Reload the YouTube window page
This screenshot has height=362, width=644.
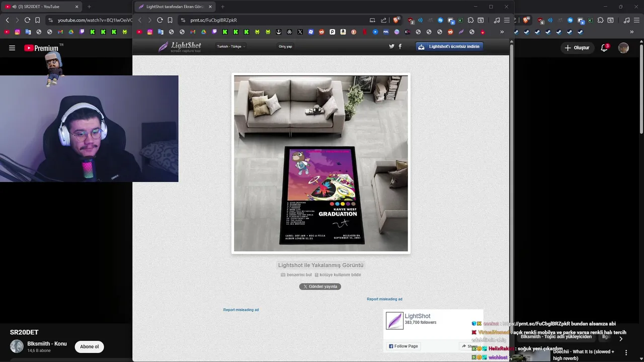(27, 20)
